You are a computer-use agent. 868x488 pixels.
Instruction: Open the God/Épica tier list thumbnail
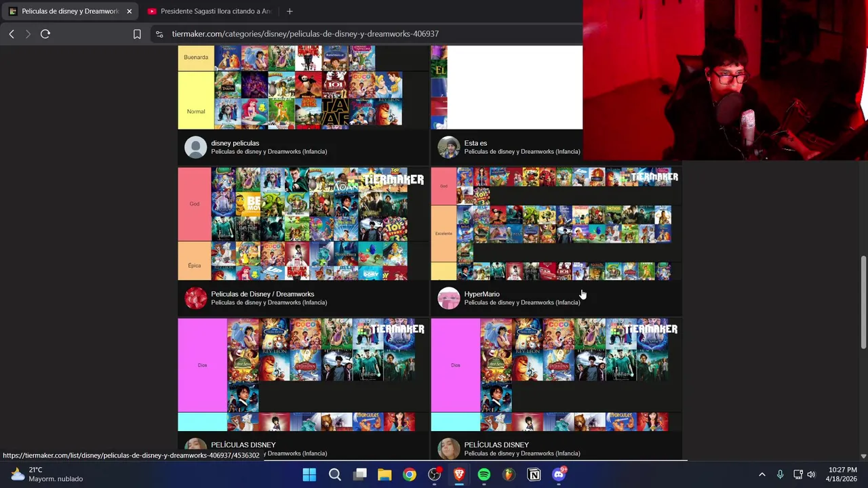[x=302, y=224]
